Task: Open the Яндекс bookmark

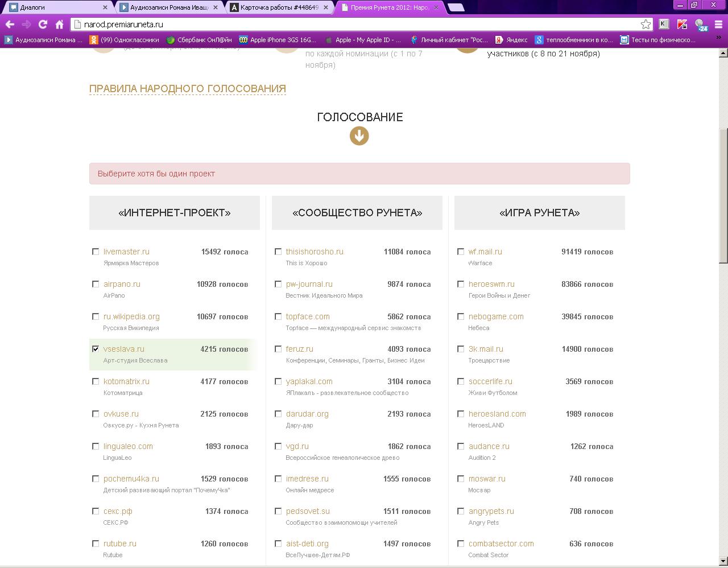Action: (511, 40)
